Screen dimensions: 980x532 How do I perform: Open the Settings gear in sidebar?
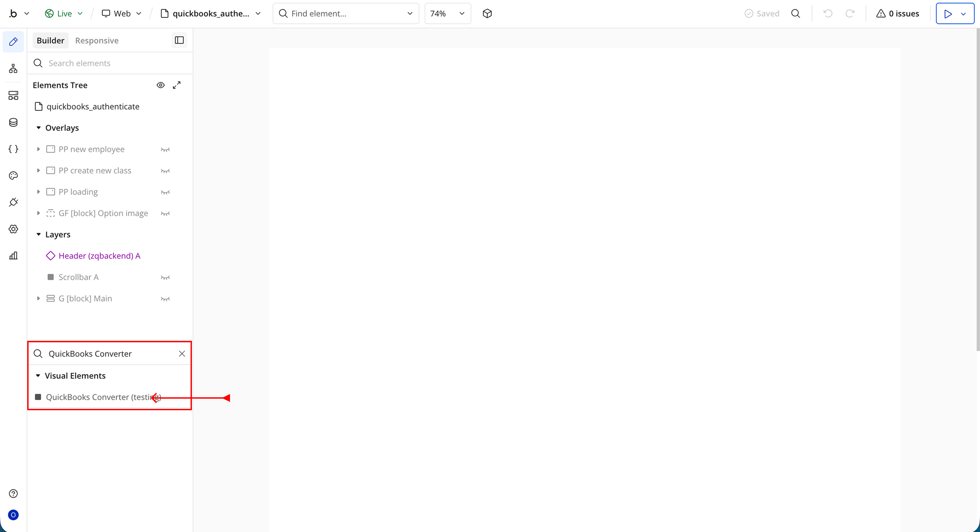click(x=13, y=229)
